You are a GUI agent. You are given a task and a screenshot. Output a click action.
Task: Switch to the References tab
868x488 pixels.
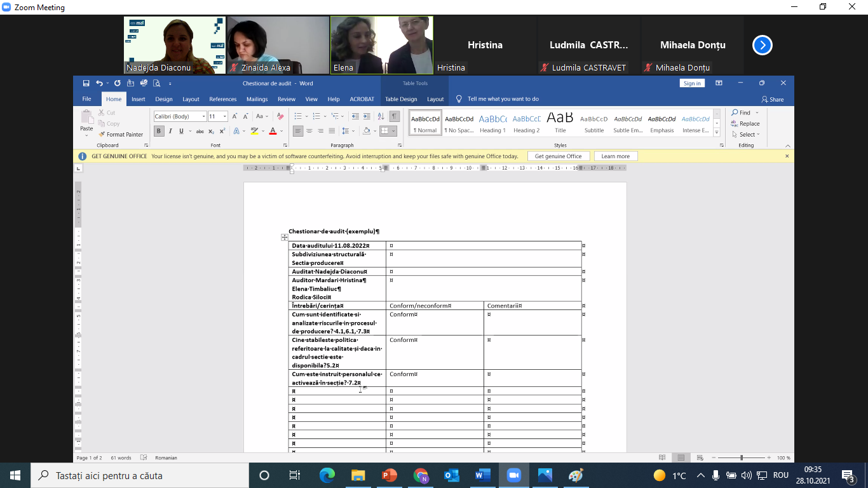[223, 99]
